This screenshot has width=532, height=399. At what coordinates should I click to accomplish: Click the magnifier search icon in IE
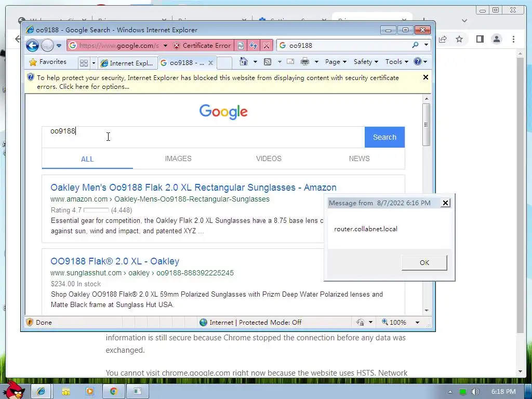coord(415,45)
